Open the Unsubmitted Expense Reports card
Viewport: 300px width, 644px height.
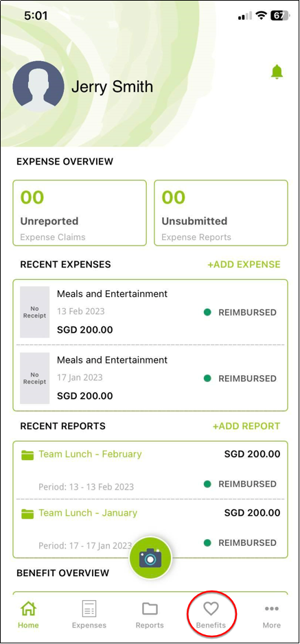click(x=221, y=213)
